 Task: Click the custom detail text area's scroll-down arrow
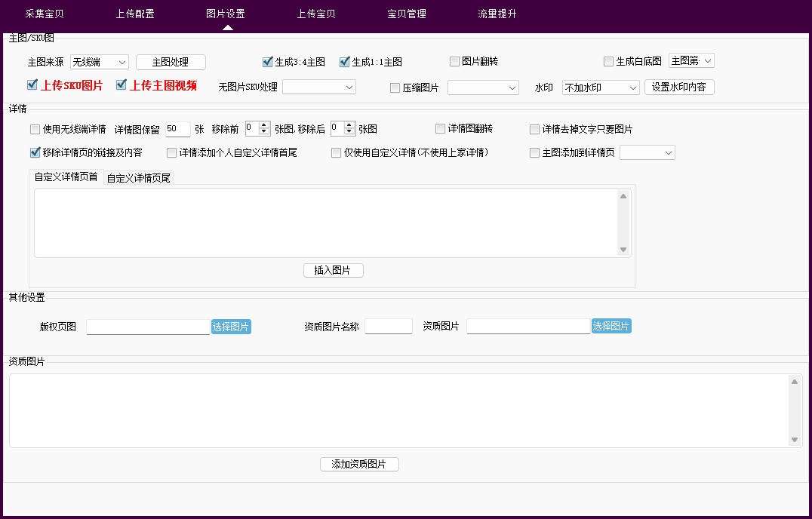pos(623,250)
